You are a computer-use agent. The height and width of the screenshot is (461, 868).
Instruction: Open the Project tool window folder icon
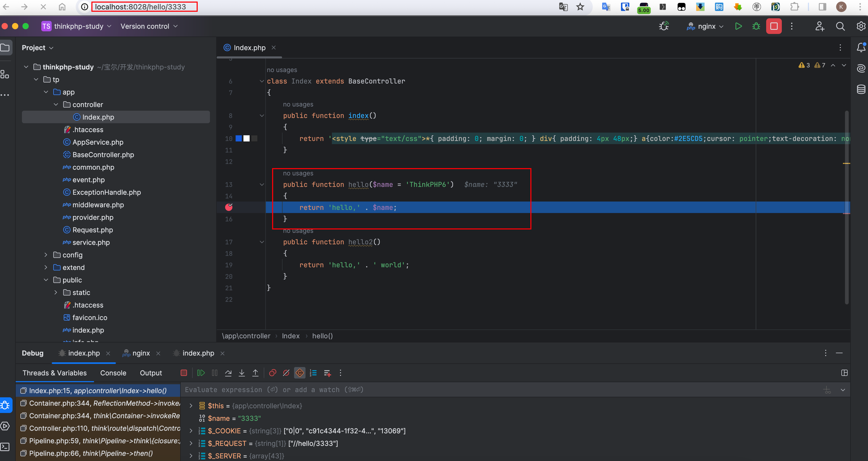coord(5,48)
